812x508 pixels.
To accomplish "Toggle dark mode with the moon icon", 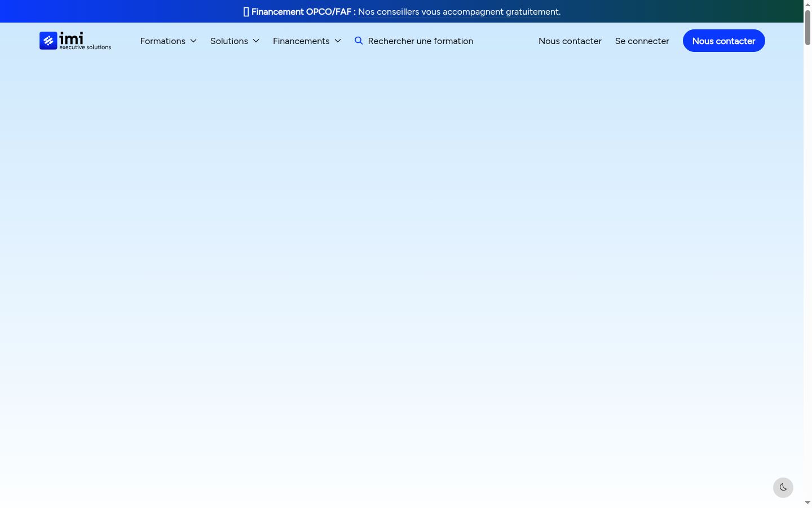I will click(783, 488).
